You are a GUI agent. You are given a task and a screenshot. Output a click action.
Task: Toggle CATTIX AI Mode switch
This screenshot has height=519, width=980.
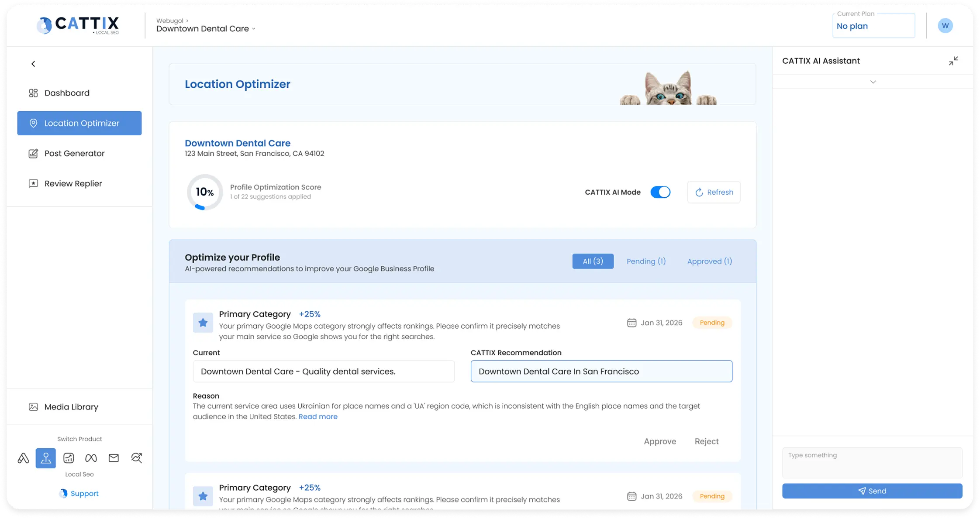pyautogui.click(x=660, y=192)
